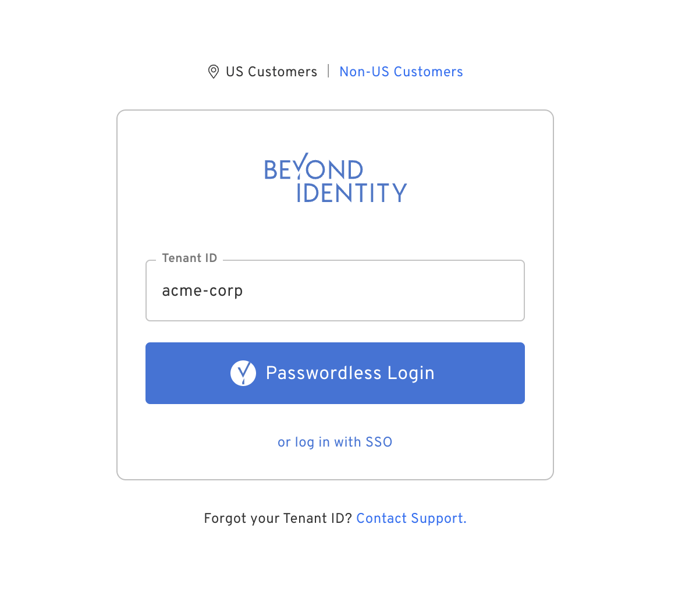Click the white checkmark icon on the login button
Image resolution: width=696 pixels, height=616 pixels.
click(x=243, y=373)
